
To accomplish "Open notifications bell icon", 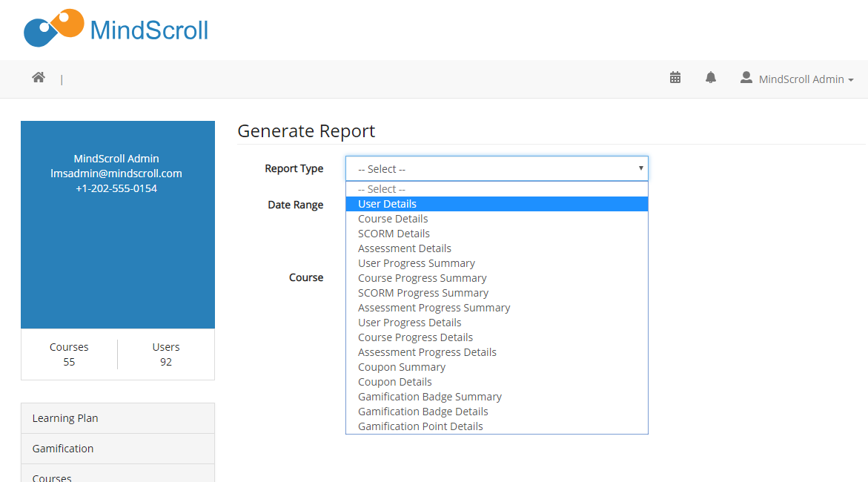I will click(711, 78).
